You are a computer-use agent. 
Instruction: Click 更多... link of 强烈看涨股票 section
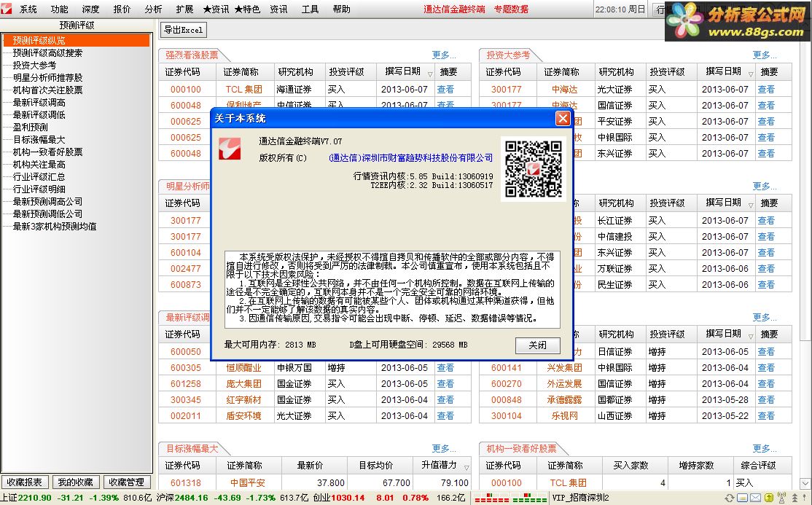[444, 55]
